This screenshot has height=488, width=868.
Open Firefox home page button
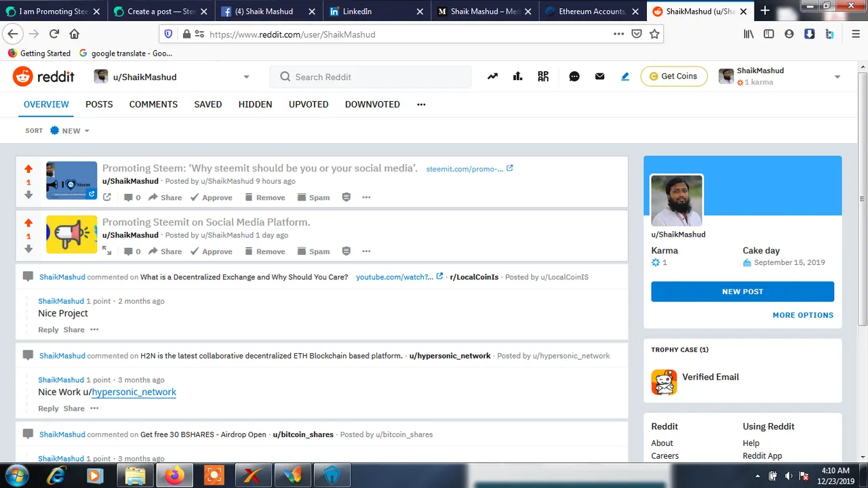pyautogui.click(x=75, y=34)
